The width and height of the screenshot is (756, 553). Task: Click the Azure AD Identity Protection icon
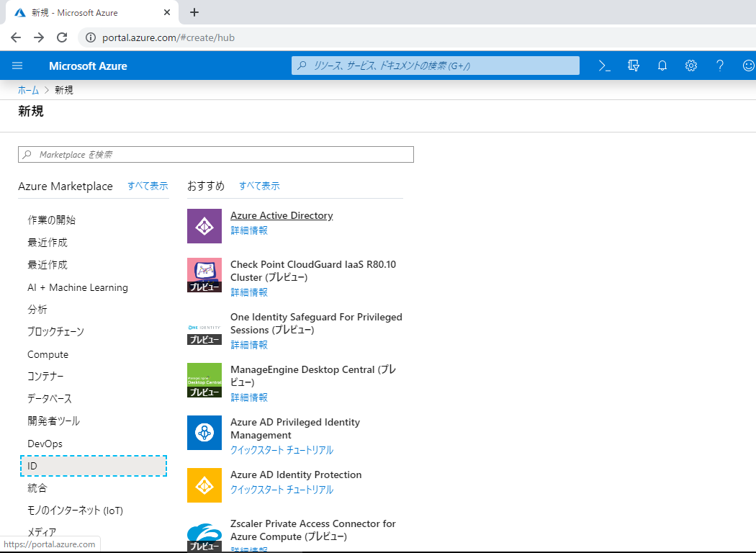[204, 485]
